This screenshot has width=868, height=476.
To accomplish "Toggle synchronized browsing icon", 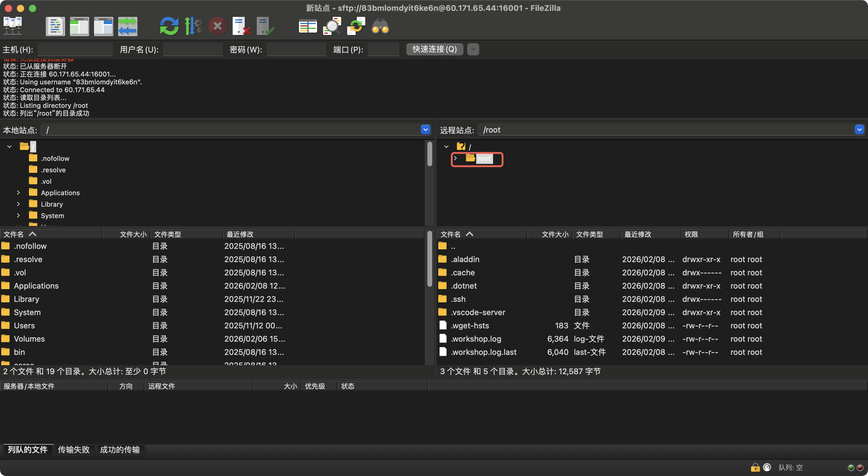I will click(x=356, y=26).
